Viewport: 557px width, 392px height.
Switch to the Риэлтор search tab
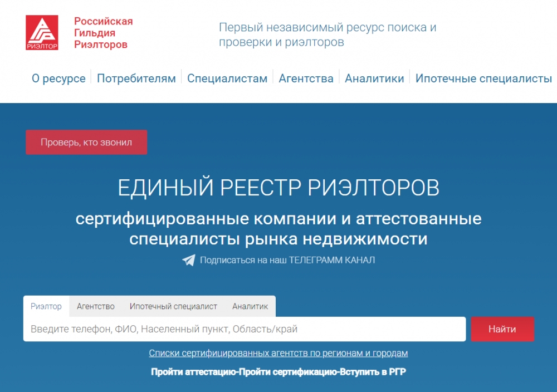[47, 306]
